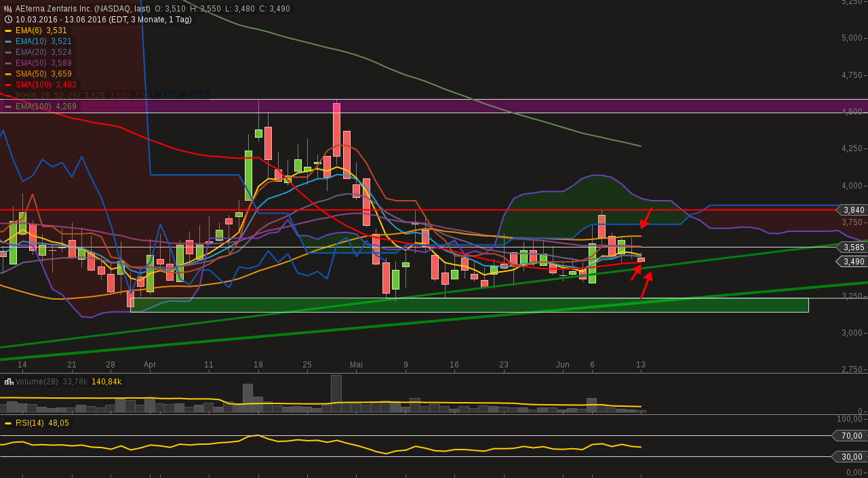Click date 18 on the time axis
This screenshot has width=868, height=478.
[x=258, y=365]
